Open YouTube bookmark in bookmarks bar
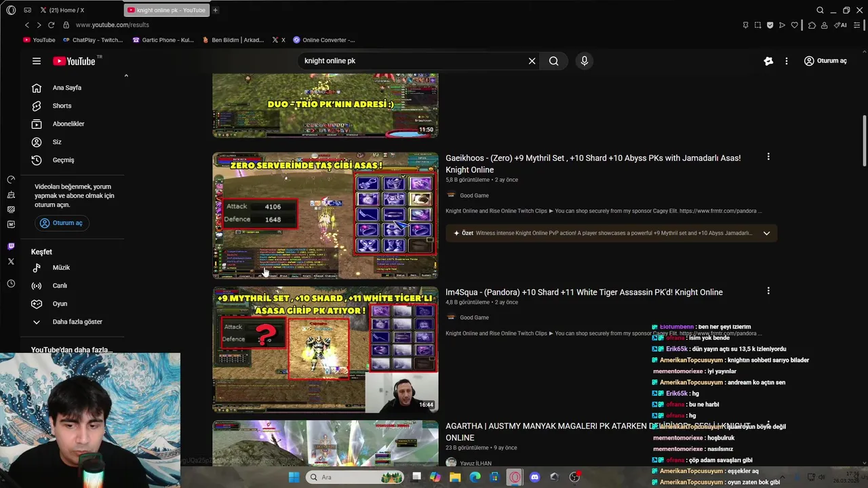The width and height of the screenshot is (868, 488). tap(39, 40)
